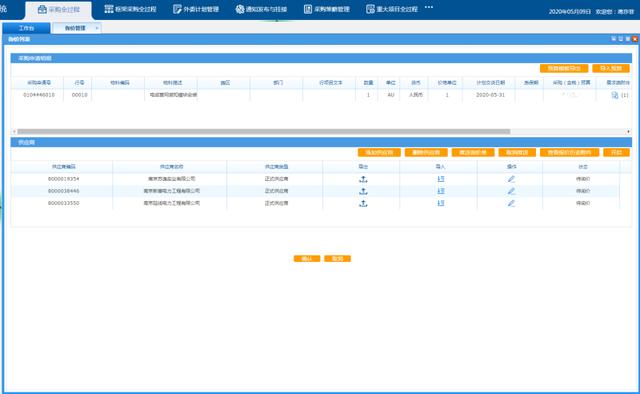Image resolution: width=640 pixels, height=394 pixels.
Task: Click supplier number 8000038446
Action: pyautogui.click(x=63, y=191)
